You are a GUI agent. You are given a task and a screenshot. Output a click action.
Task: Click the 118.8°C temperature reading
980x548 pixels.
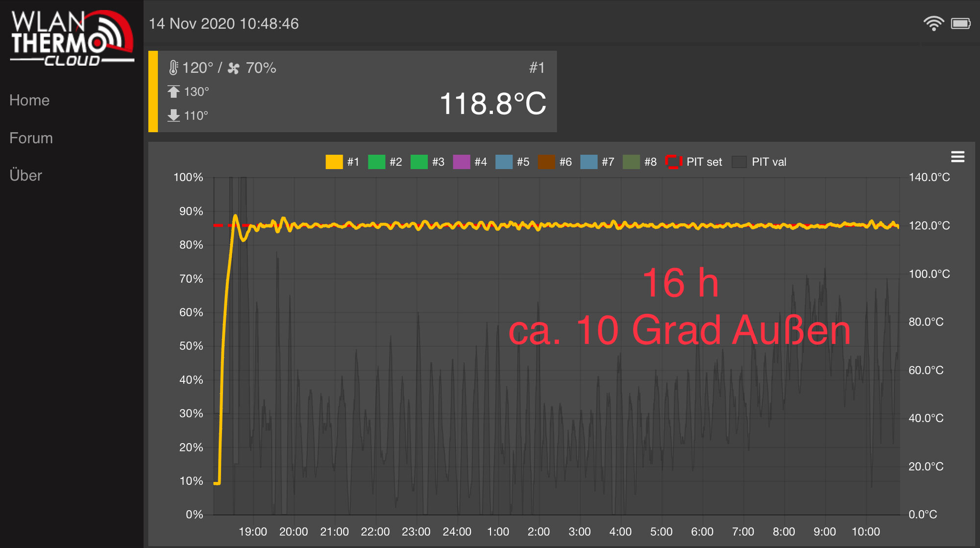[493, 104]
